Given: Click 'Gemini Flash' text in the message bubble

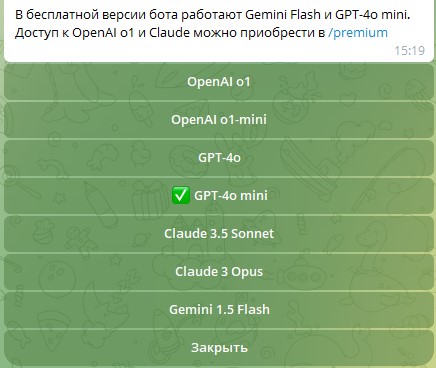Looking at the screenshot, I should coord(283,15).
